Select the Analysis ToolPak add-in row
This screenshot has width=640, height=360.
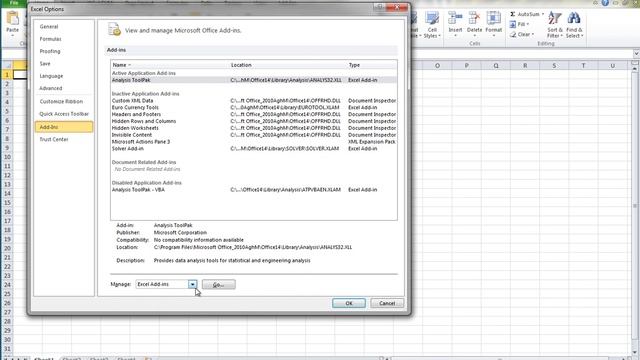(x=253, y=80)
